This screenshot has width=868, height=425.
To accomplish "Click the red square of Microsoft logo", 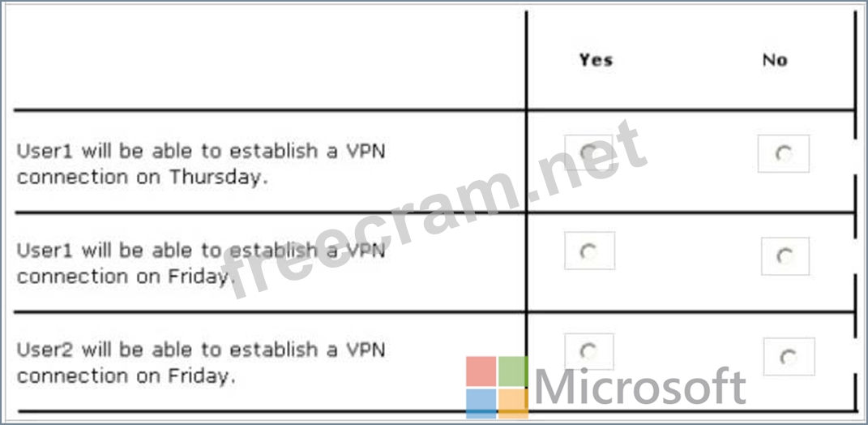I will (481, 371).
